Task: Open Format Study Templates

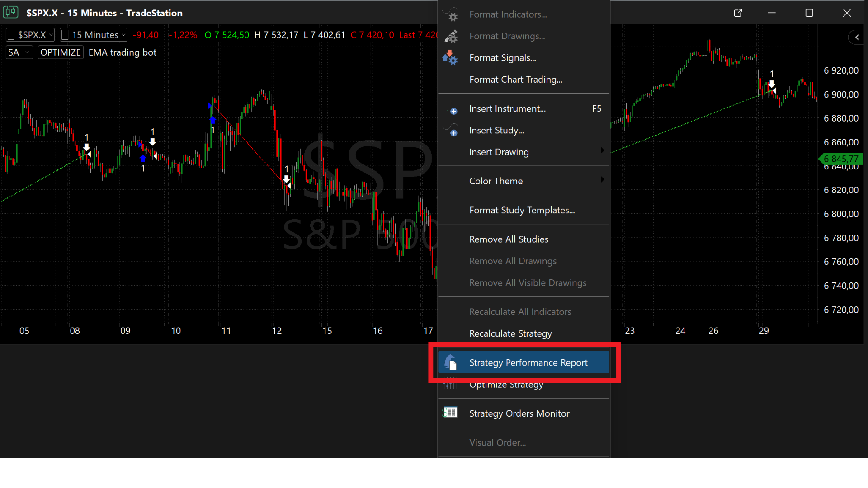Action: (524, 210)
